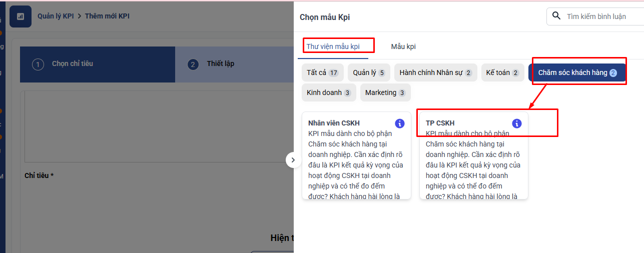Viewport: 644px width, 253px height.
Task: Type in Tìm kiếm bình luận search field
Action: coord(600,16)
